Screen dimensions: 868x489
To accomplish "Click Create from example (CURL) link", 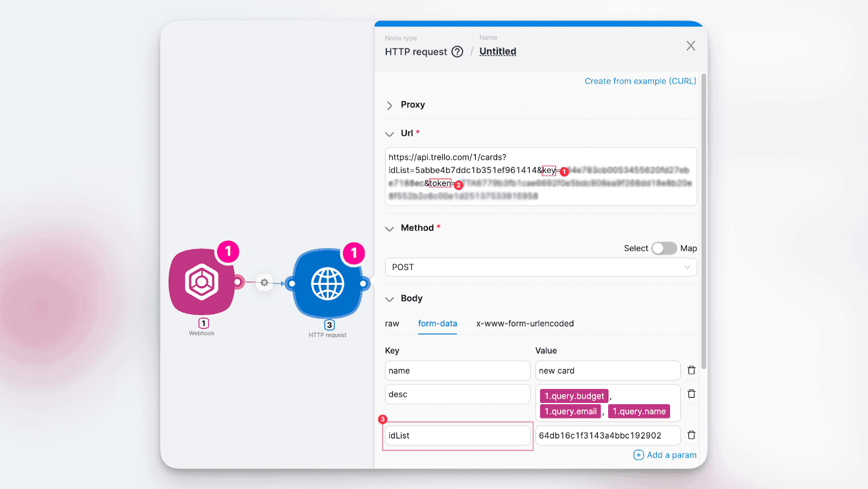I will tap(640, 81).
